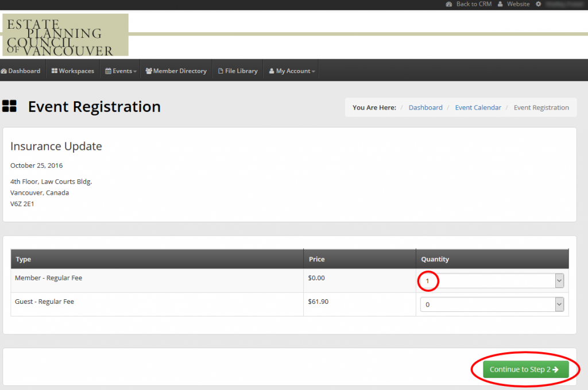
Task: Click the settings gear icon in top bar
Action: [x=539, y=4]
